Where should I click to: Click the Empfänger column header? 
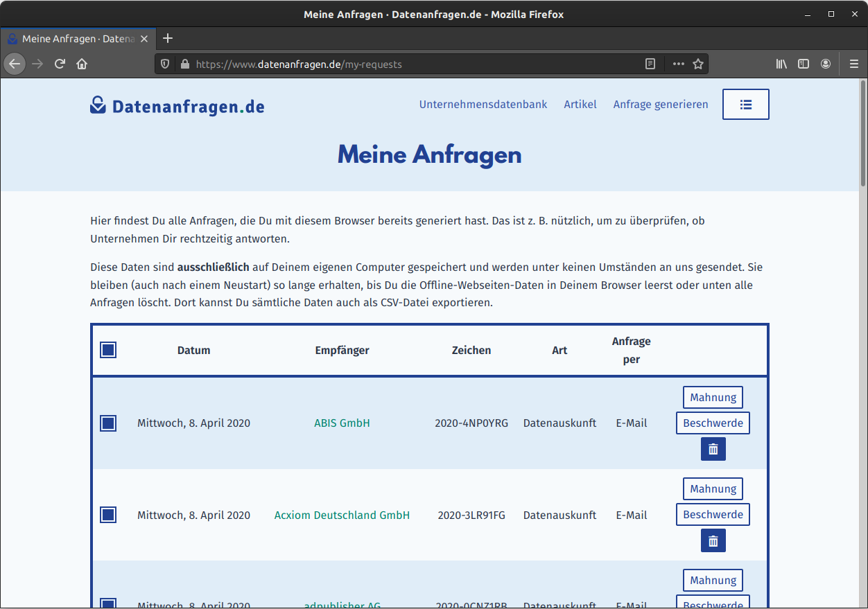342,351
